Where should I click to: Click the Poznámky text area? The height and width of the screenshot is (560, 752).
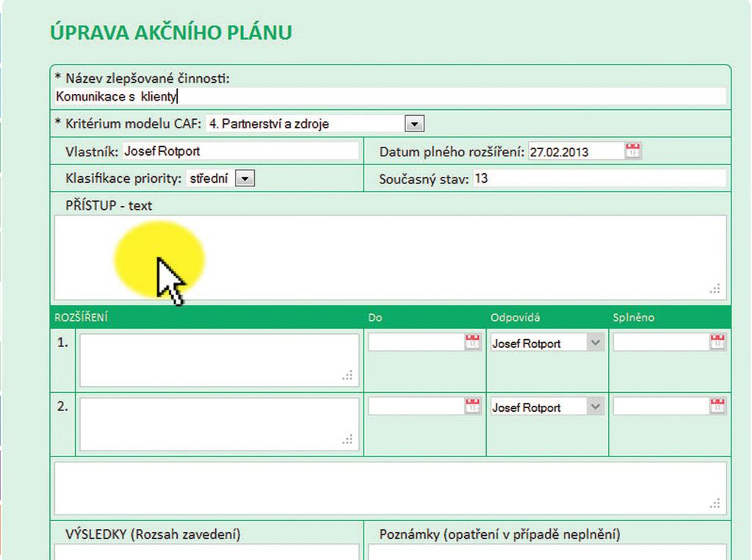[x=547, y=552]
